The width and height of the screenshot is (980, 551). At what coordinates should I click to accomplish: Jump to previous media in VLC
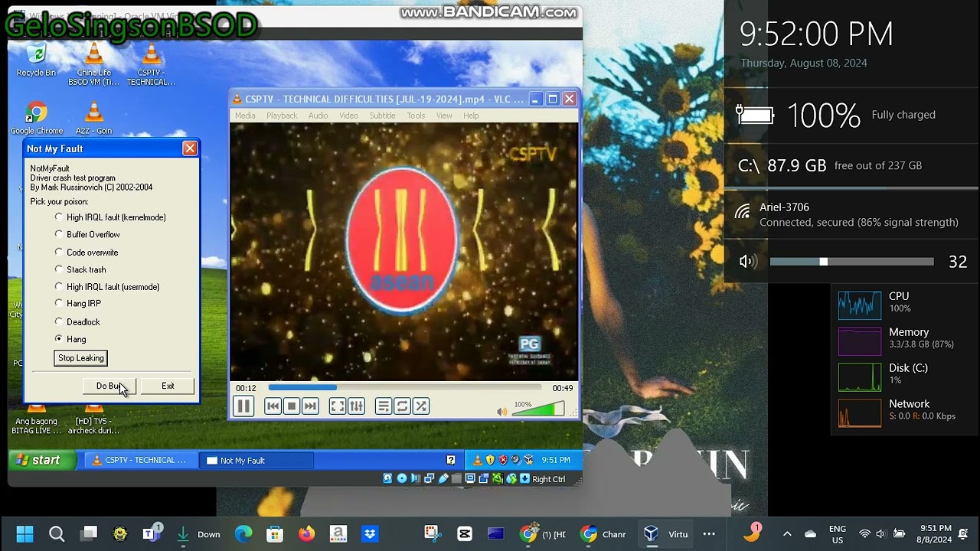coord(273,406)
